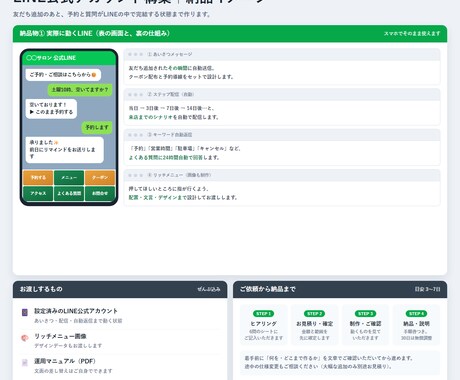Click the green 予約します chat bubble
The width and height of the screenshot is (460, 380).
pyautogui.click(x=97, y=127)
